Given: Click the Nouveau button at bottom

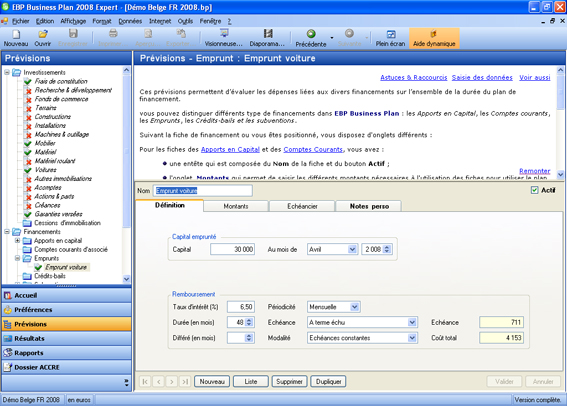Looking at the screenshot, I should pos(212,382).
